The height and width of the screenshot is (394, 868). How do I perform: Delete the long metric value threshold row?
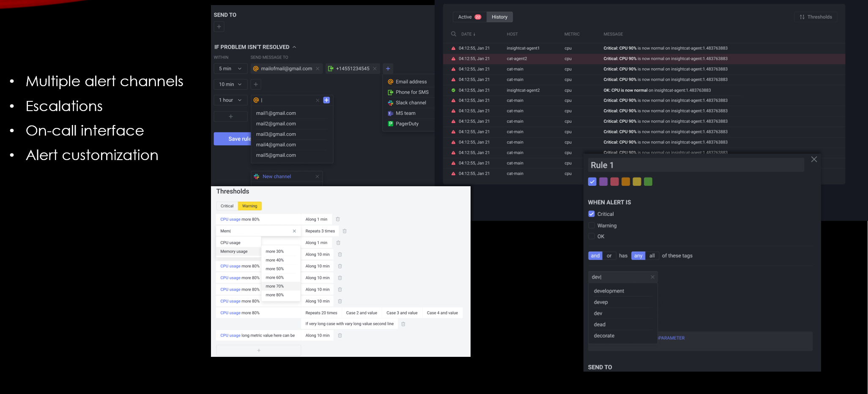pos(340,335)
